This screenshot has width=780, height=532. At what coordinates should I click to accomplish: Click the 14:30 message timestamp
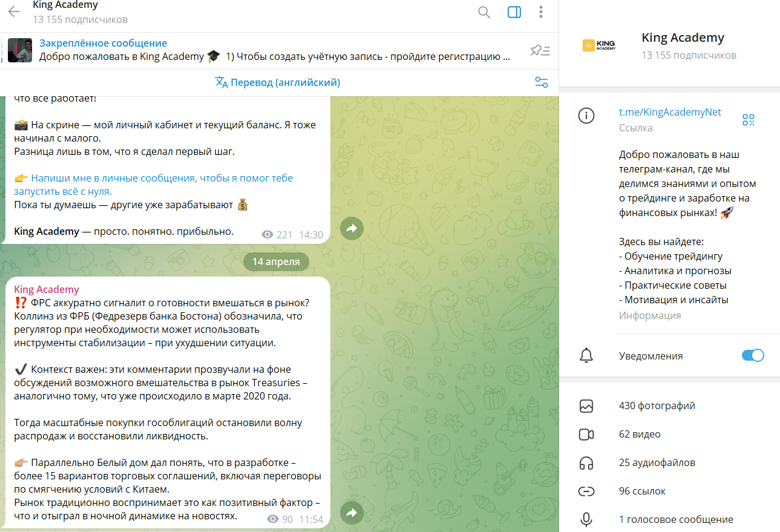click(311, 235)
